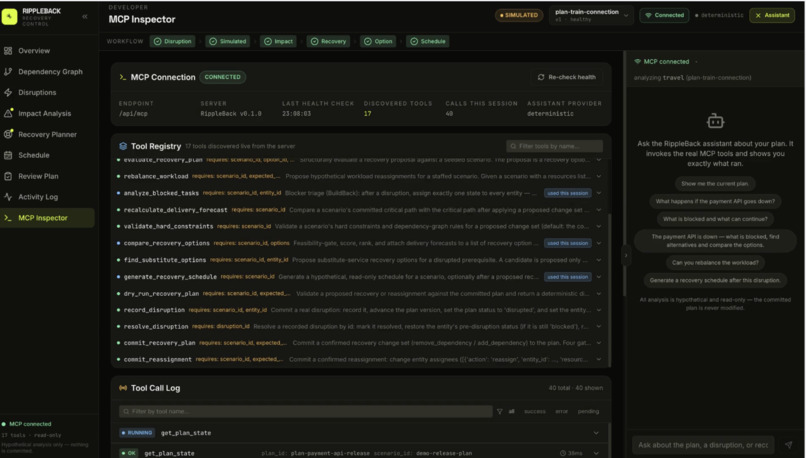Choose 'What happens if the payment API goes down?'
The width and height of the screenshot is (806, 458).
715,201
